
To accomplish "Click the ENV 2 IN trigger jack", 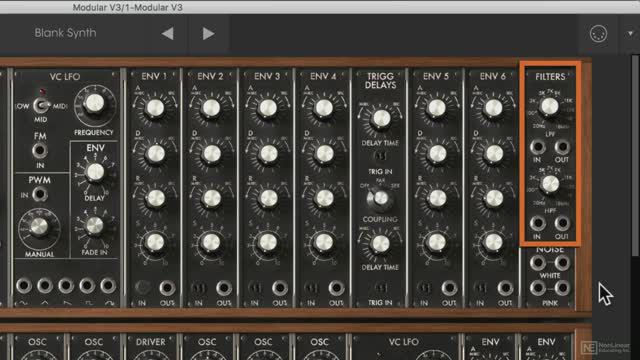I will [x=198, y=288].
